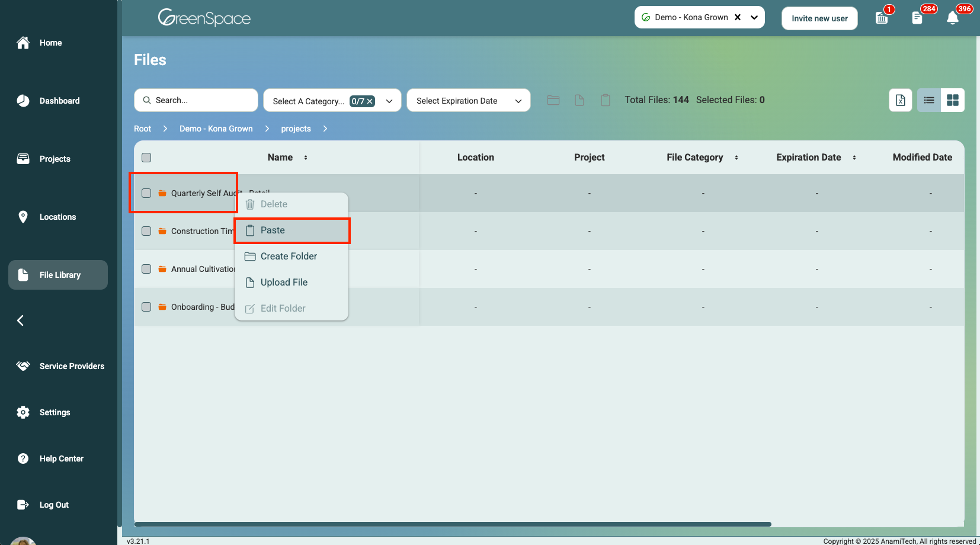Go to Demo - Kona Grown breadcrumb
Viewport: 980px width, 545px height.
click(216, 129)
